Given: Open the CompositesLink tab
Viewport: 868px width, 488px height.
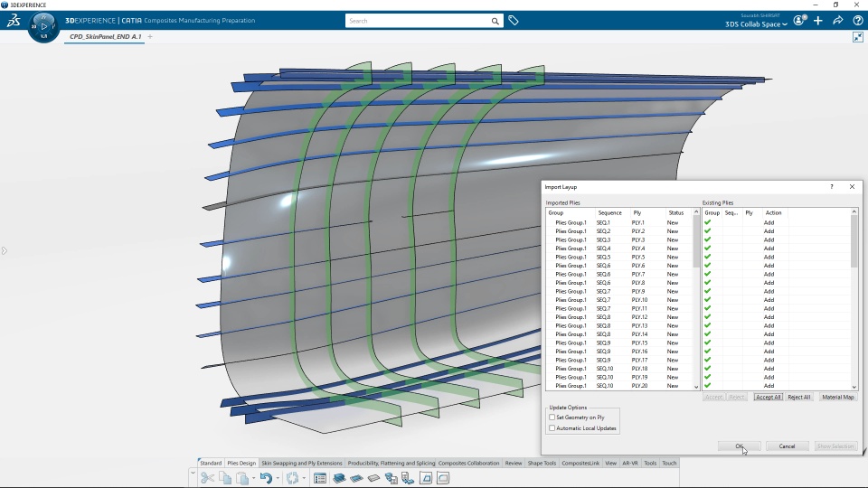Looking at the screenshot, I should (580, 463).
